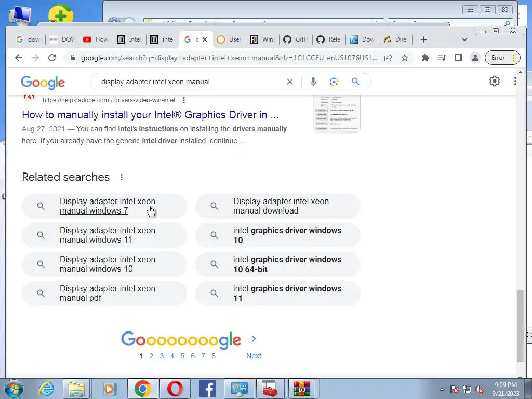532x399 pixels.
Task: Start voice search with the microphone
Action: click(313, 82)
